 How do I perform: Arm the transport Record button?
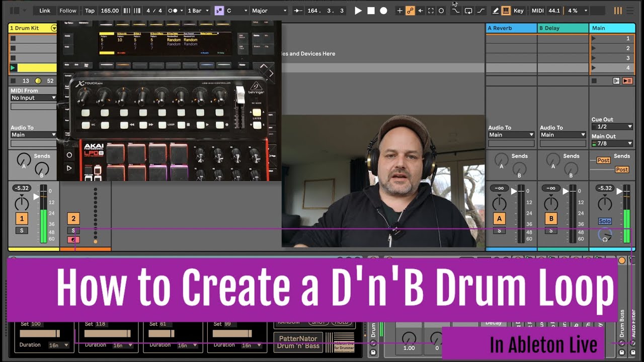383,11
